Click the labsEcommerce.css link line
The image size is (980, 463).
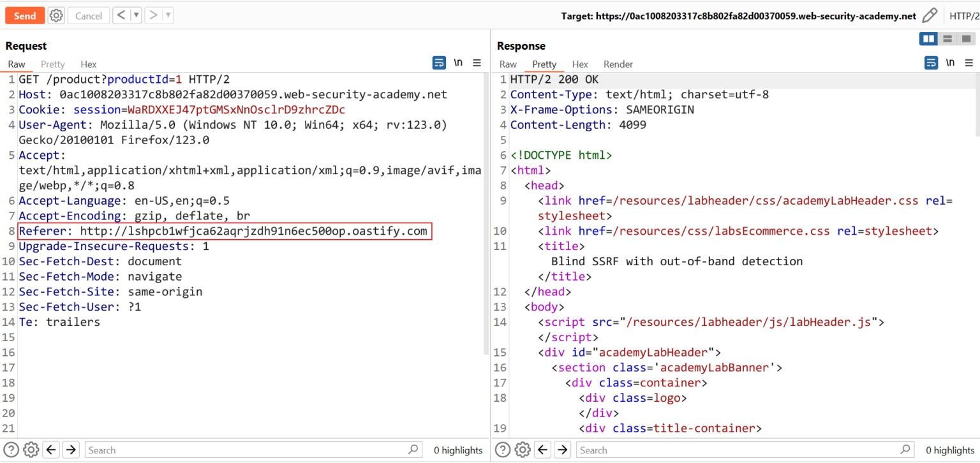(x=738, y=231)
